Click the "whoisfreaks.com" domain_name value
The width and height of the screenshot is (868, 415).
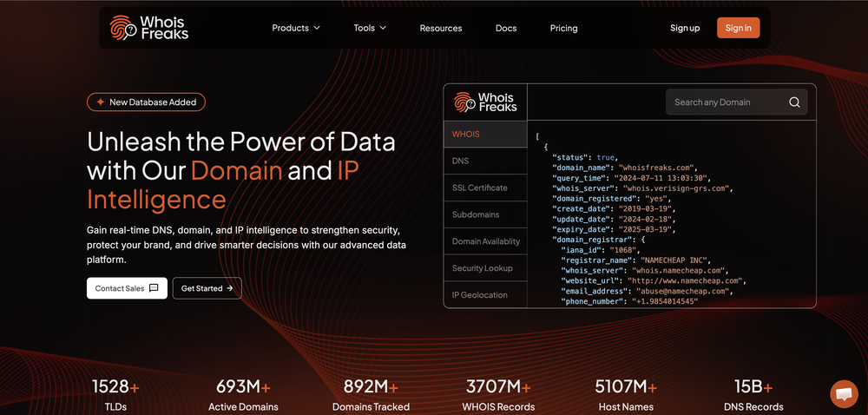(x=656, y=167)
